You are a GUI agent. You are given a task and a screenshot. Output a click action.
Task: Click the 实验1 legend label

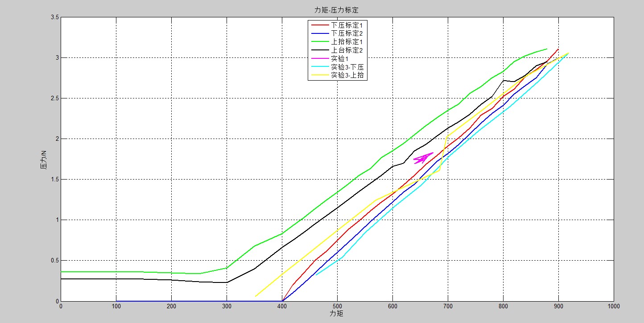(x=341, y=59)
